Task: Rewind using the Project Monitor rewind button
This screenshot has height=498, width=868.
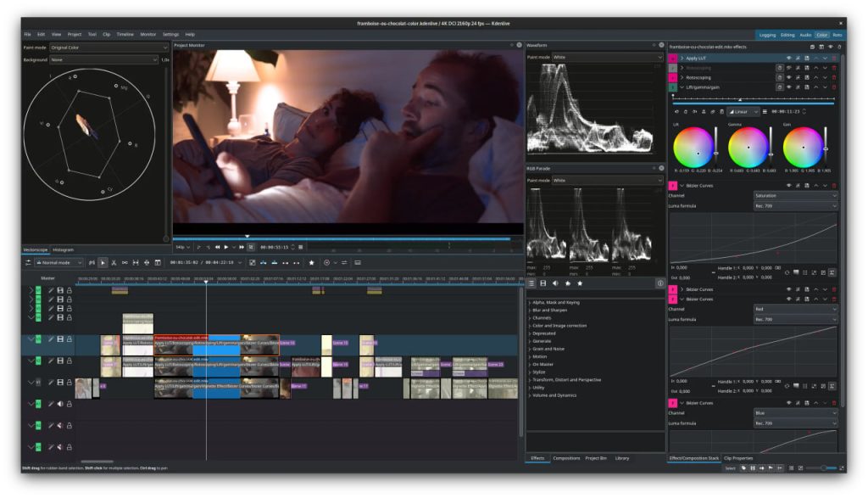Action: (218, 247)
